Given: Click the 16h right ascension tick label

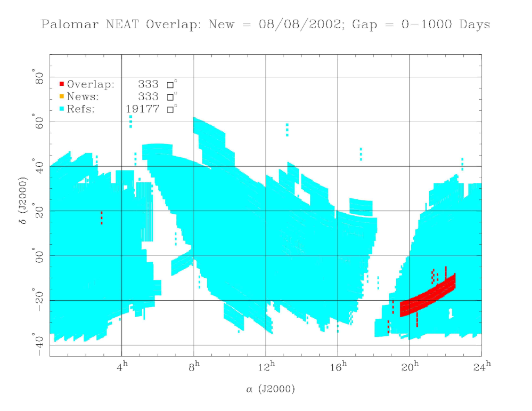Looking at the screenshot, I should coord(338,367).
